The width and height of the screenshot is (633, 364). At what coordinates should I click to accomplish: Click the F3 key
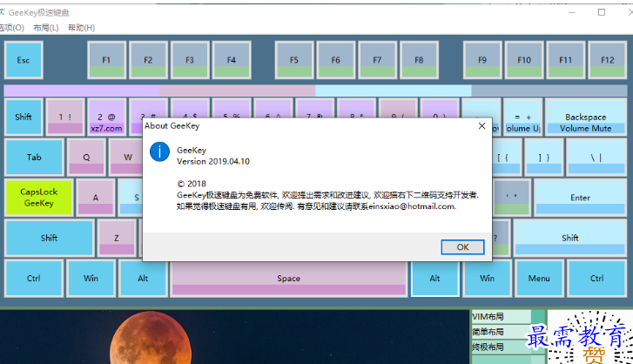click(x=190, y=60)
